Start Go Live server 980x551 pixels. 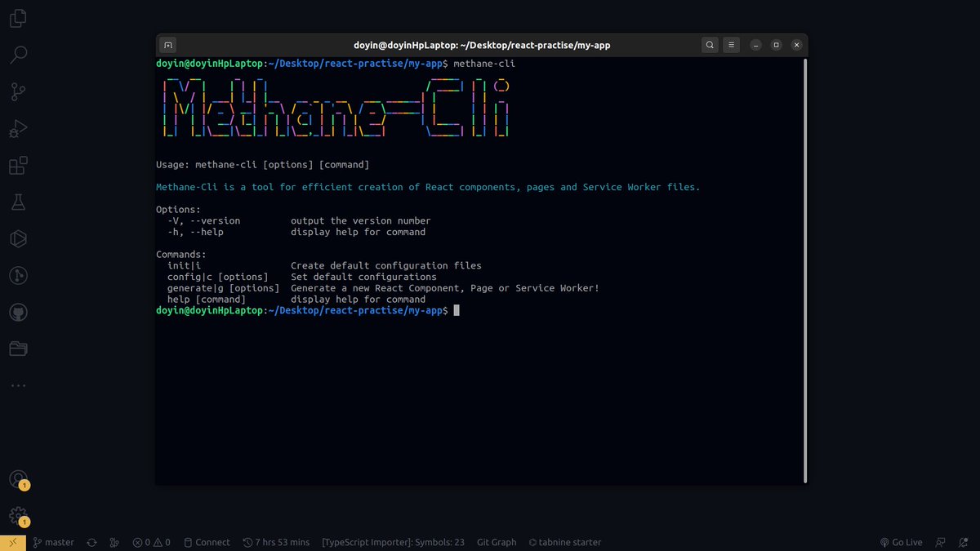click(901, 542)
